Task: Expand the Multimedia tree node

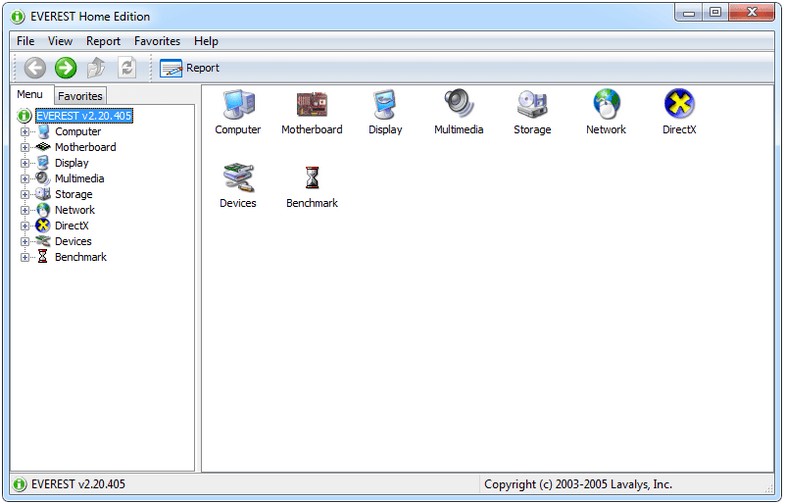Action: coord(24,179)
